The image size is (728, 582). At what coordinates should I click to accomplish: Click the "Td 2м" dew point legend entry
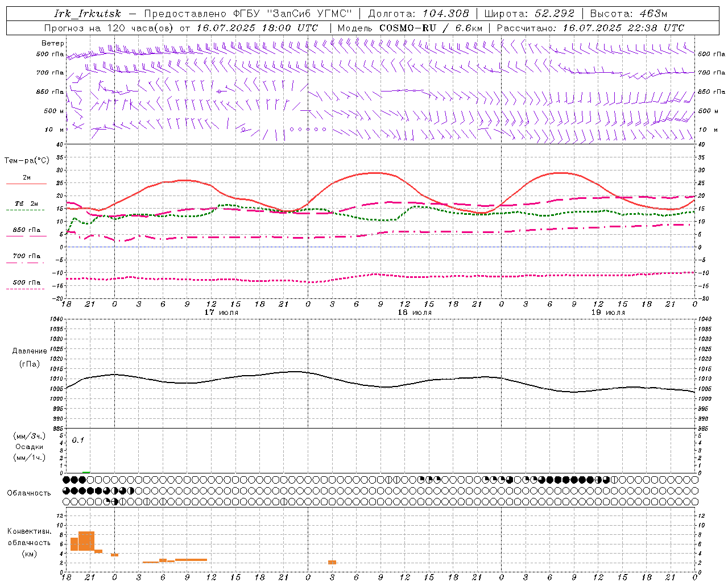[x=26, y=203]
